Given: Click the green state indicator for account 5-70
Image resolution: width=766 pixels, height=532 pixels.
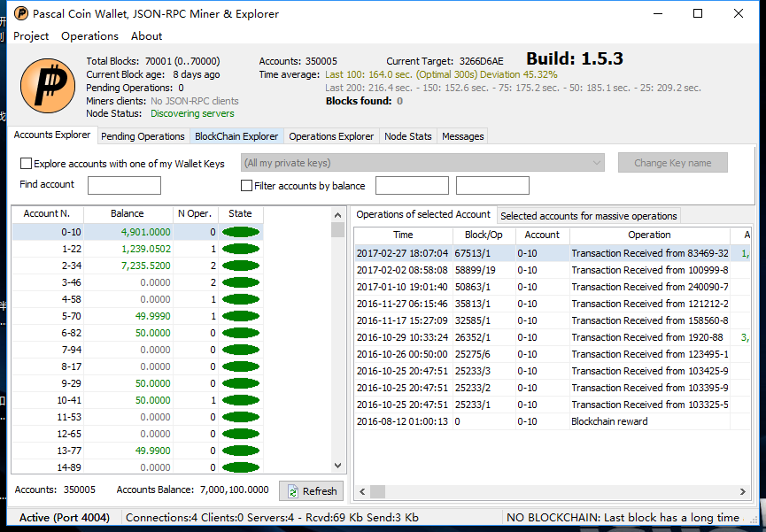Looking at the screenshot, I should click(240, 316).
